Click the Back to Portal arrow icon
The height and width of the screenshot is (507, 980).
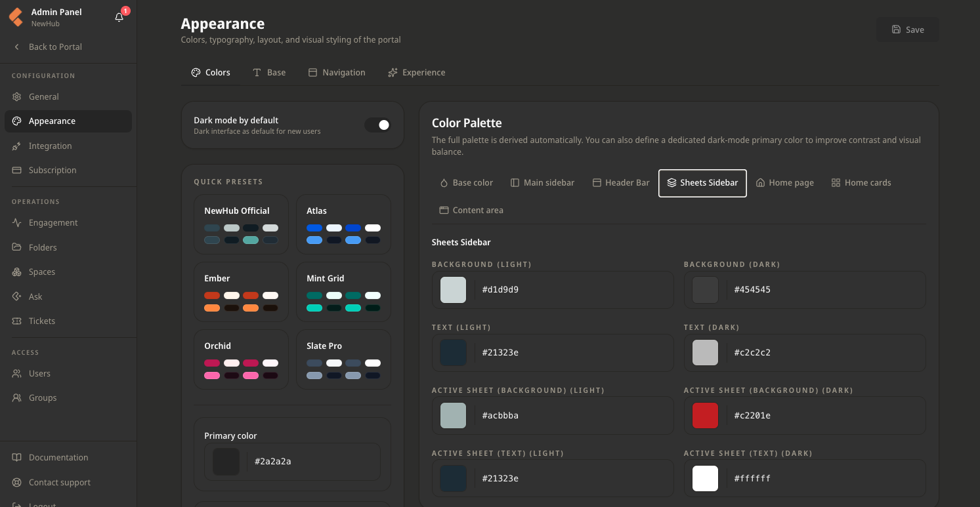(17, 47)
